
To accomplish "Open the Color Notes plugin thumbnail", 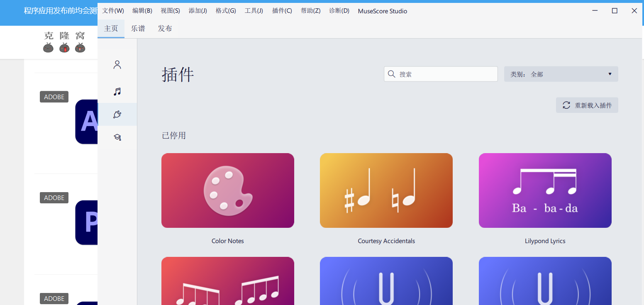I will (x=228, y=190).
